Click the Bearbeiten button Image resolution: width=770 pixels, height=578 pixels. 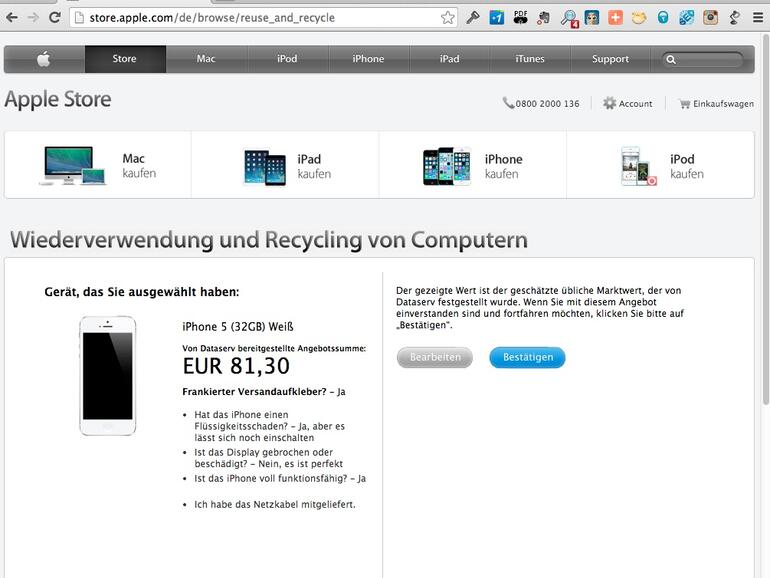tap(435, 357)
